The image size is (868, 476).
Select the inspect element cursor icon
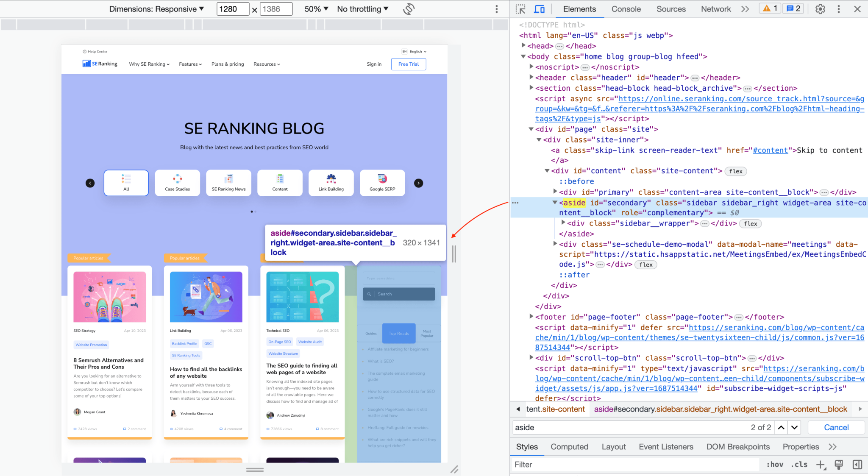(520, 8)
